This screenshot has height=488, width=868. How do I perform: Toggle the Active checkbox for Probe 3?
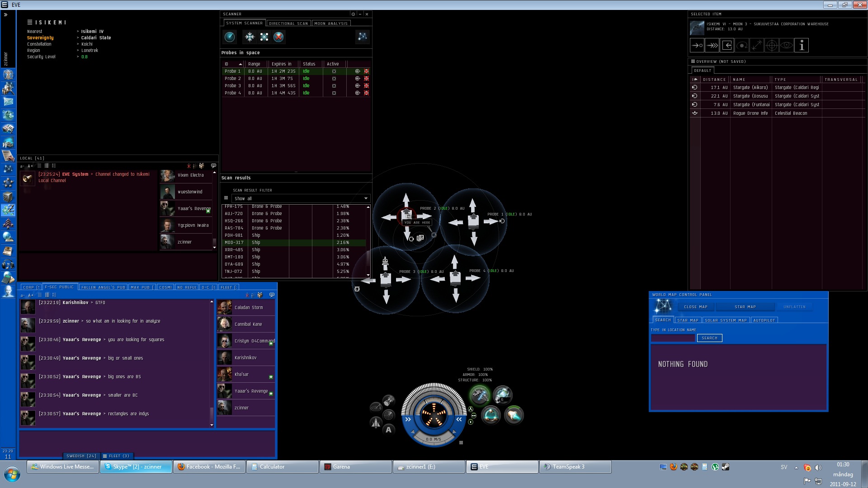(x=334, y=86)
